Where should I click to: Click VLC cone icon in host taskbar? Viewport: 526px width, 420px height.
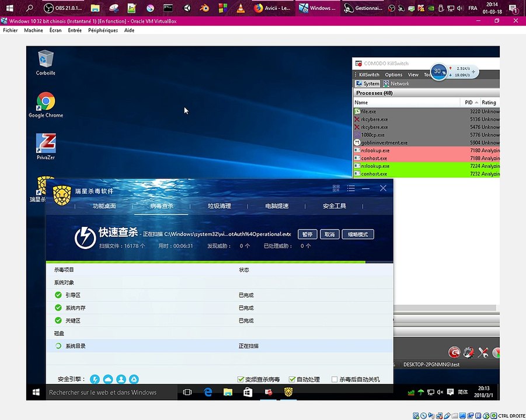(241, 8)
